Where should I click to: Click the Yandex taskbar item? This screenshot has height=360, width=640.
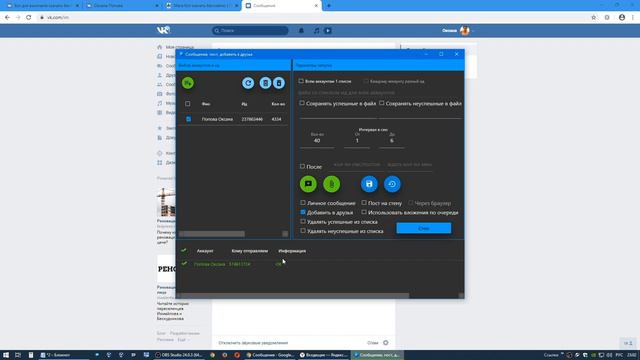(x=323, y=355)
